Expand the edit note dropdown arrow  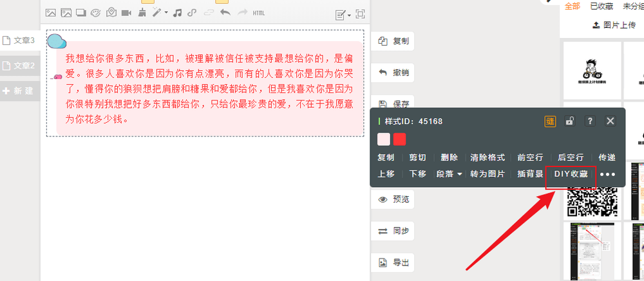(x=349, y=15)
